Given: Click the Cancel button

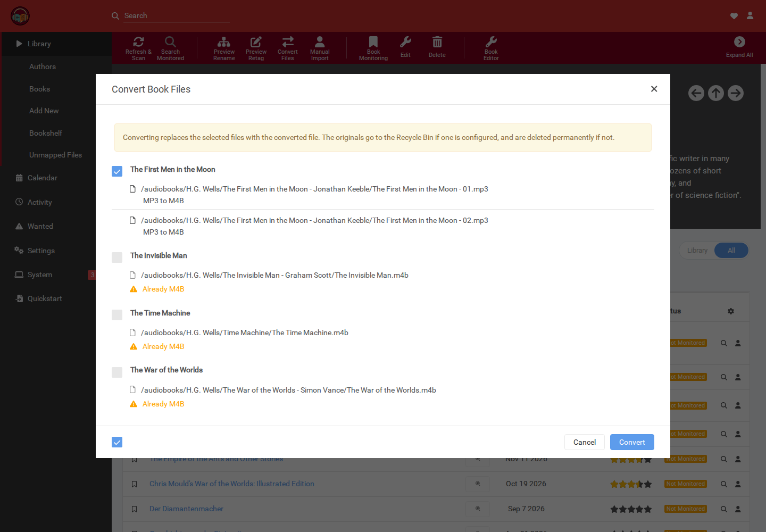Looking at the screenshot, I should click(585, 442).
